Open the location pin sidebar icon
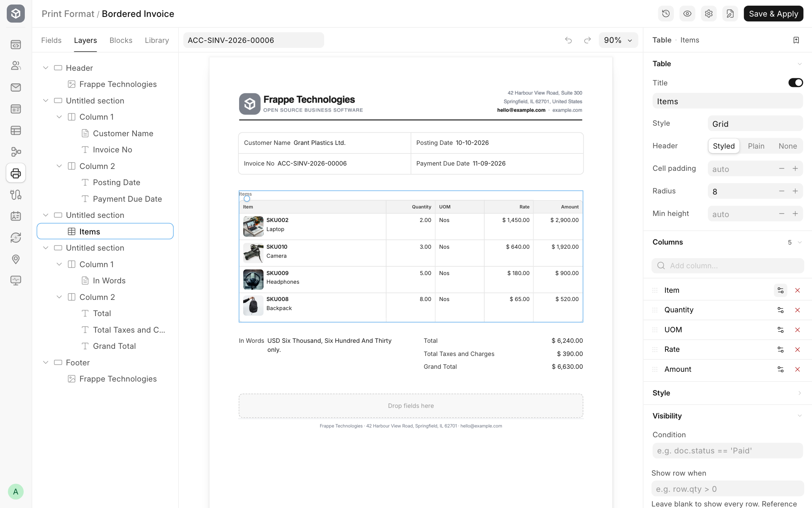 click(x=16, y=259)
